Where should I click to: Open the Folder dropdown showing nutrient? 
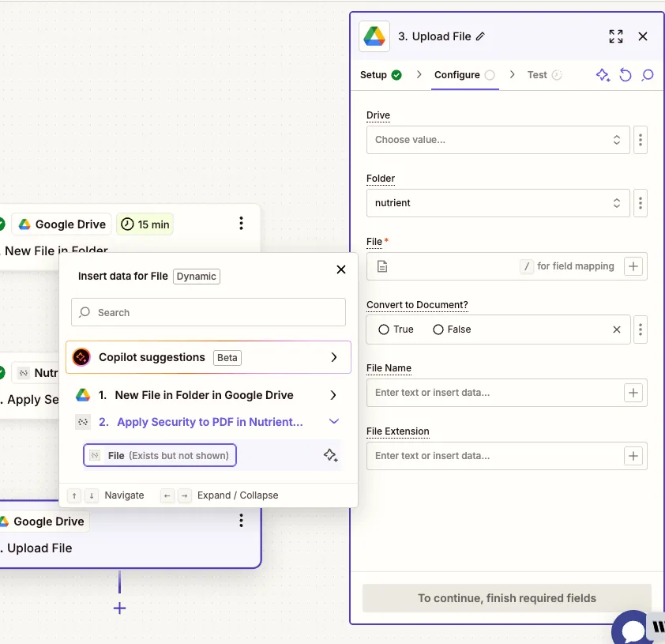click(x=498, y=203)
